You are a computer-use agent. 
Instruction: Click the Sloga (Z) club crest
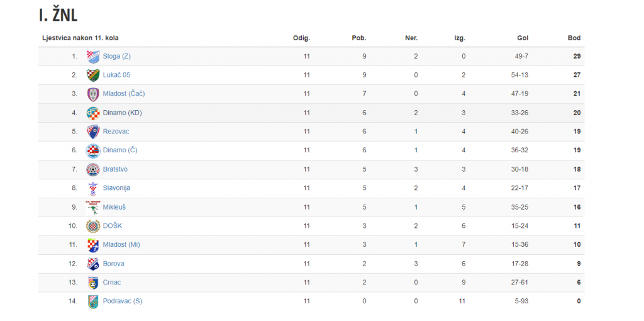(x=93, y=56)
